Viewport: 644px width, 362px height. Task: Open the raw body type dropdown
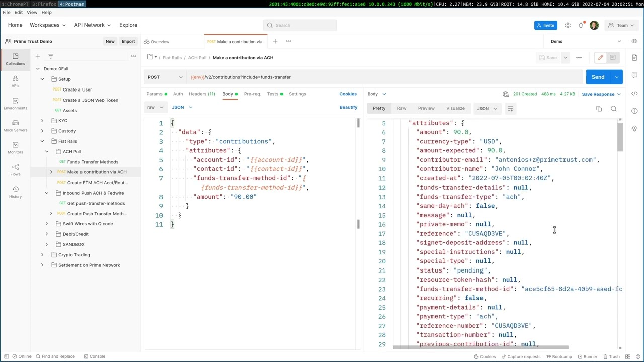155,107
